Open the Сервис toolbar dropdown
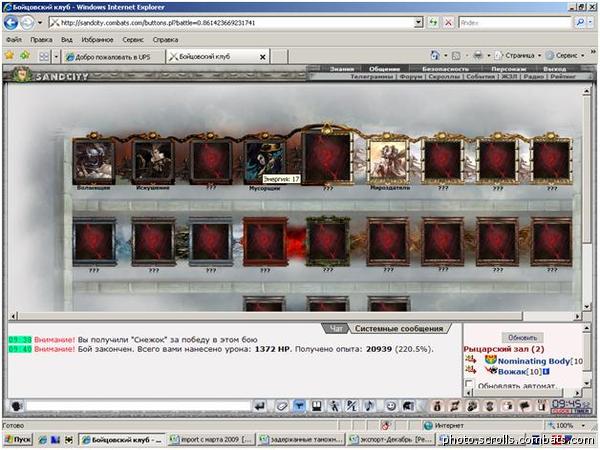This screenshot has width=600, height=450. click(566, 56)
